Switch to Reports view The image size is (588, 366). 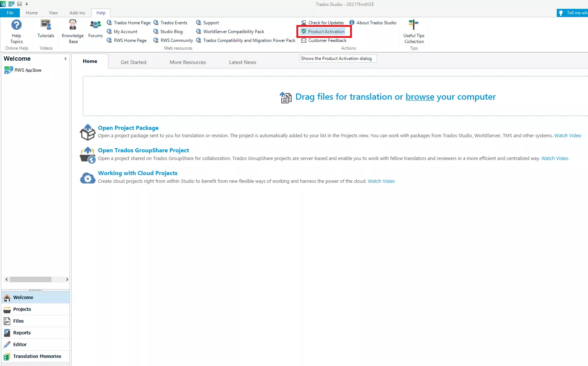36,333
